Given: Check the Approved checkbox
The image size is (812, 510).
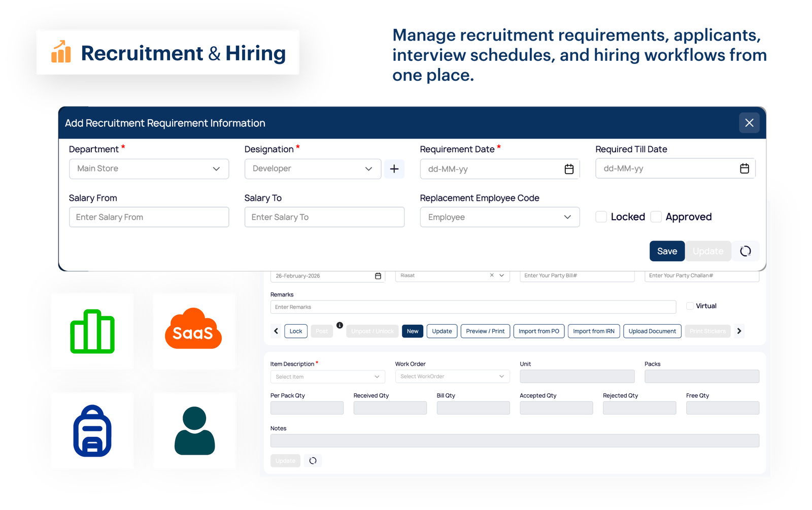Looking at the screenshot, I should tap(656, 216).
